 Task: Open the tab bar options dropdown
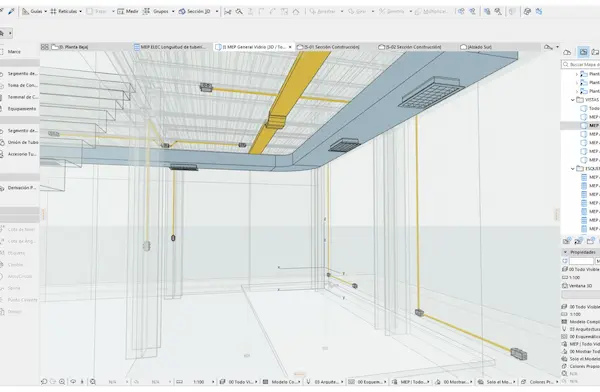point(558,47)
